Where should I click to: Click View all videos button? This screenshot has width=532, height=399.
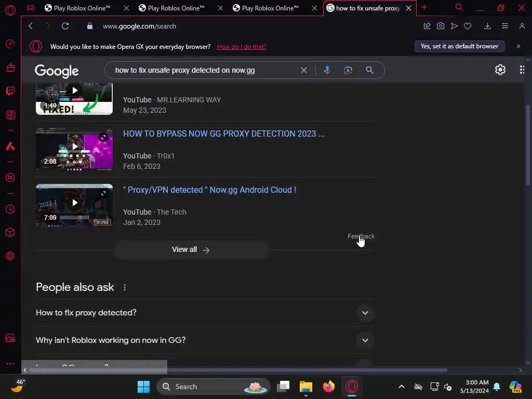pos(191,250)
